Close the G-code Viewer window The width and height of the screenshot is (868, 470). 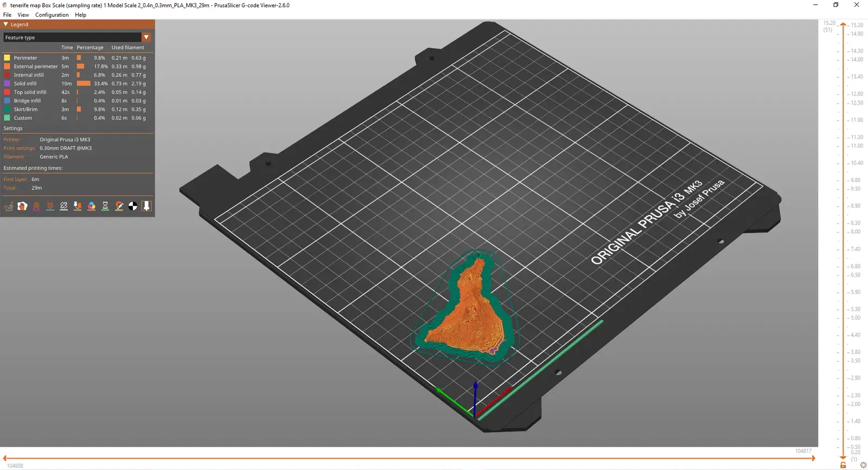pos(857,5)
